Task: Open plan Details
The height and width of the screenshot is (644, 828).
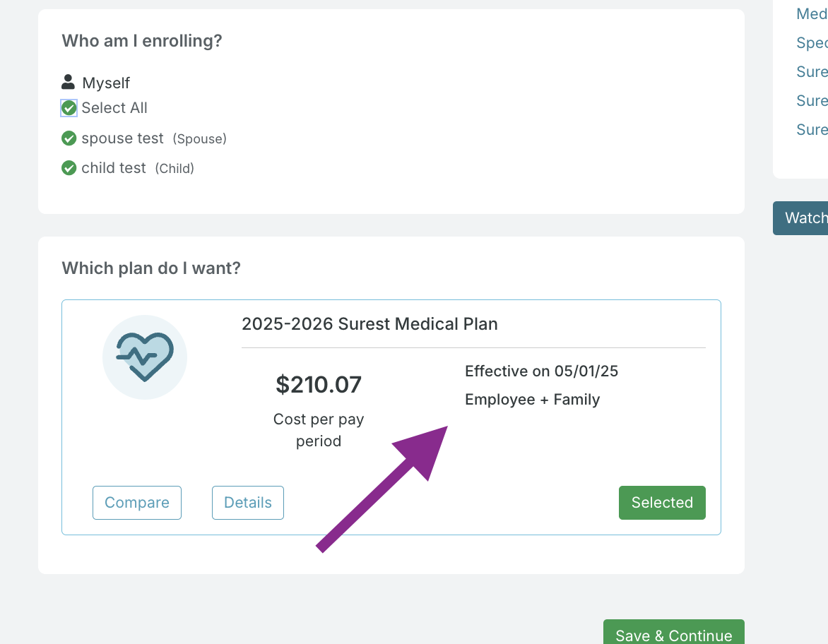Action: point(248,503)
